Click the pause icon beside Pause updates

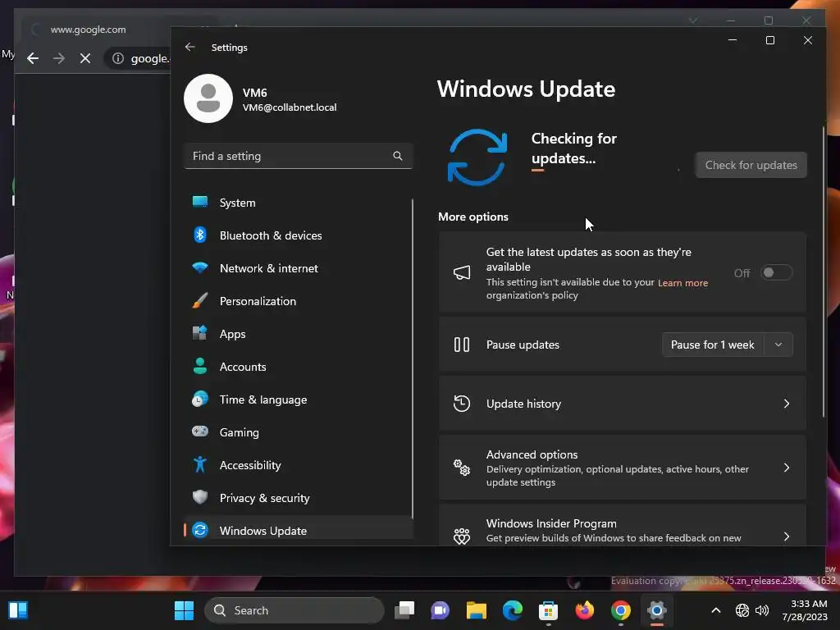462,345
